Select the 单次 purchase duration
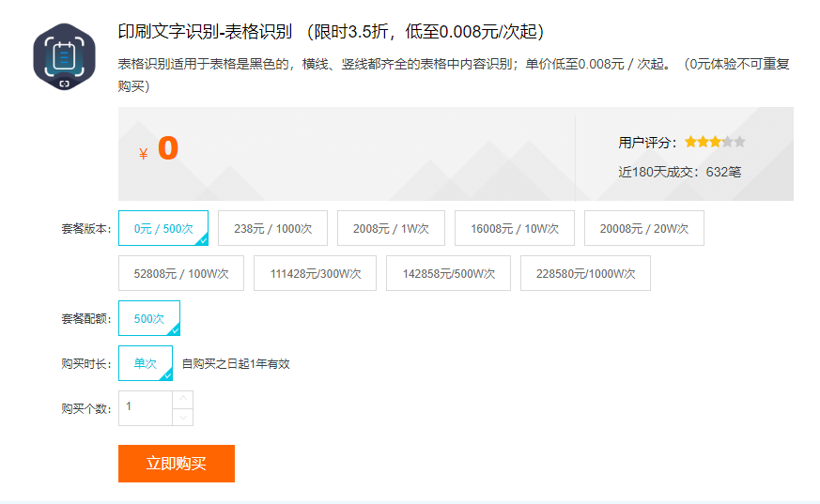This screenshot has height=504, width=820. tap(146, 363)
